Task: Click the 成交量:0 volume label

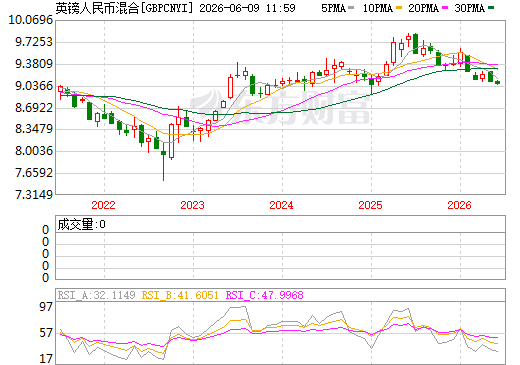Action: click(81, 224)
